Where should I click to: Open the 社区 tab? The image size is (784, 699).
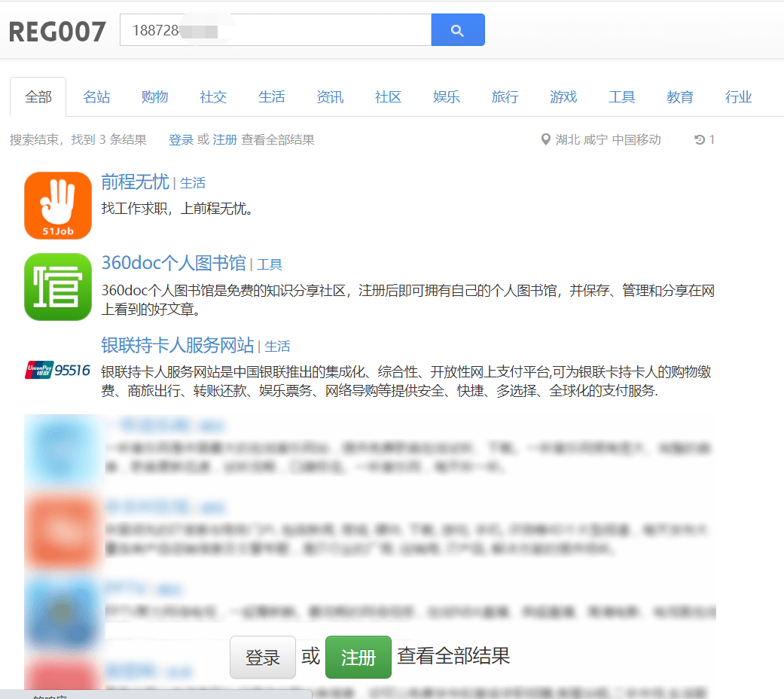(x=388, y=96)
